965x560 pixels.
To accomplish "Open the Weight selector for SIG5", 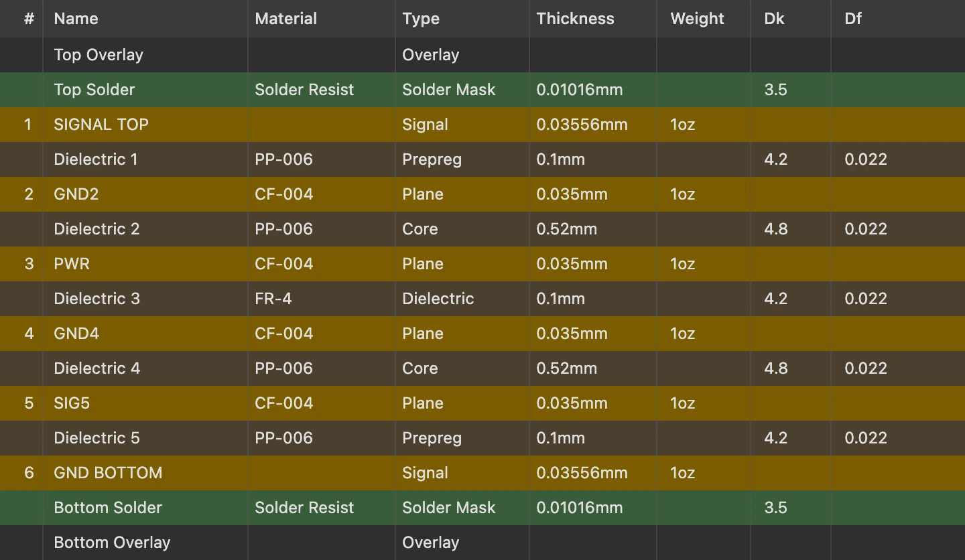I will [682, 403].
